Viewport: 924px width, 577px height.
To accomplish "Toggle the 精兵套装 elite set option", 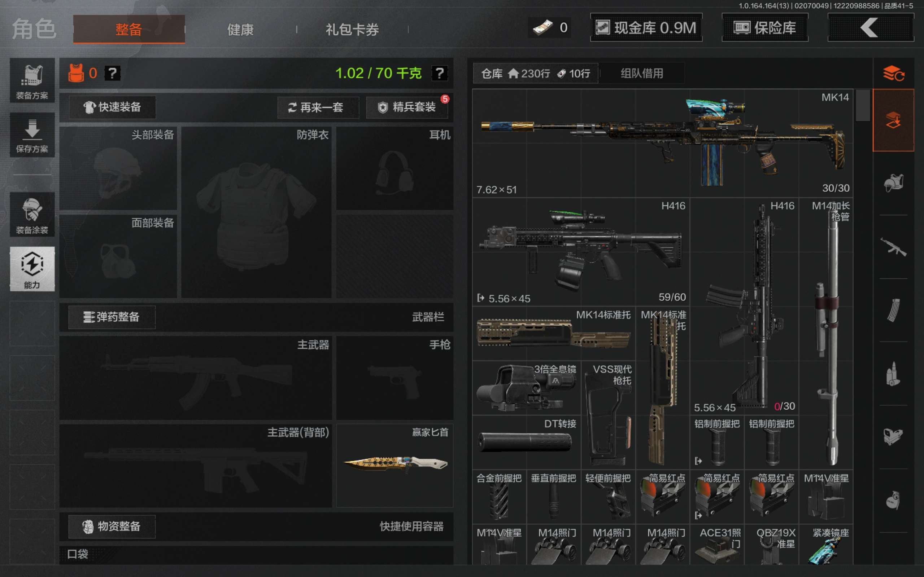I will (407, 107).
